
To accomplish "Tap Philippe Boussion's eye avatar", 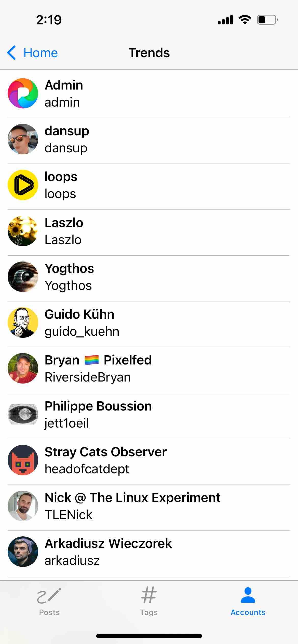I will pyautogui.click(x=23, y=414).
